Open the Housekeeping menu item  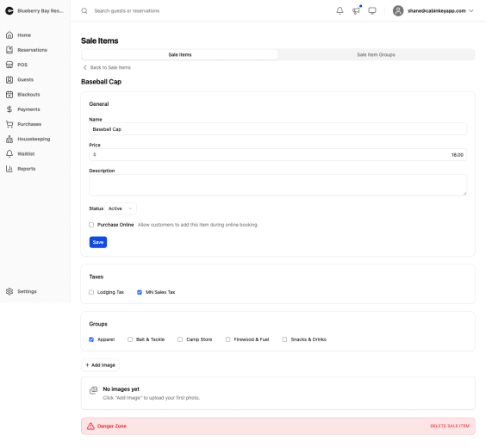34,139
